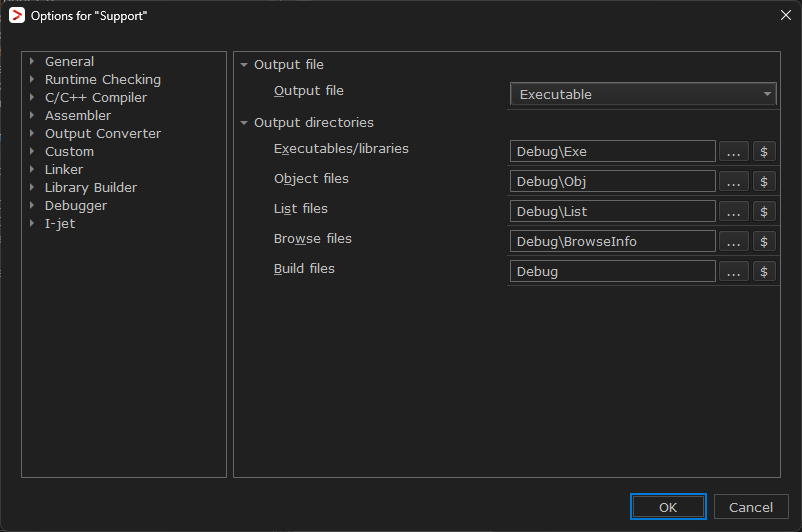Click the Output file option label
The image size is (802, 532).
coord(308,91)
